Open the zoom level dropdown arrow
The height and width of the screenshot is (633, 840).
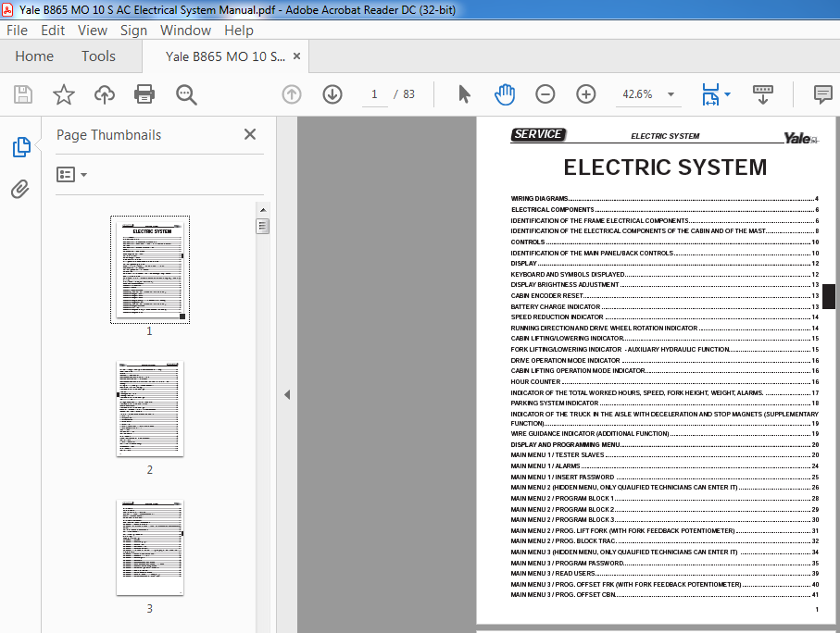[x=671, y=94]
